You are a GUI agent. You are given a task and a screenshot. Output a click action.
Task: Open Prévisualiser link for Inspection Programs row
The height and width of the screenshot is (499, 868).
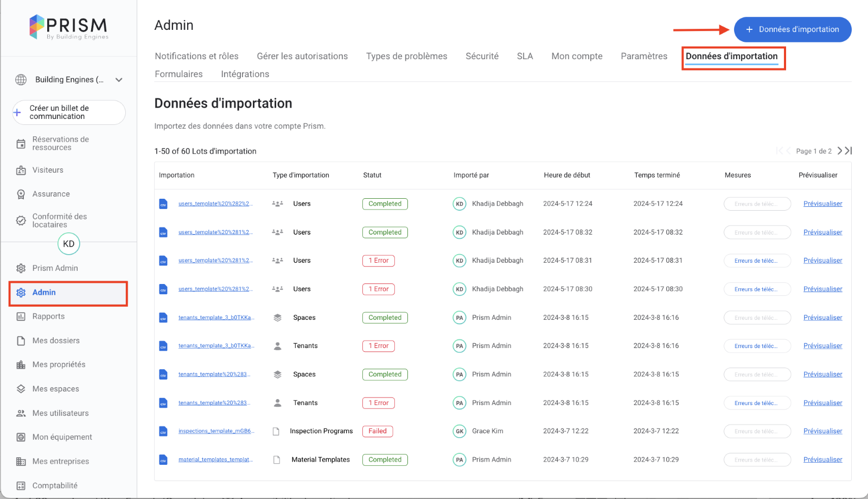click(x=822, y=431)
